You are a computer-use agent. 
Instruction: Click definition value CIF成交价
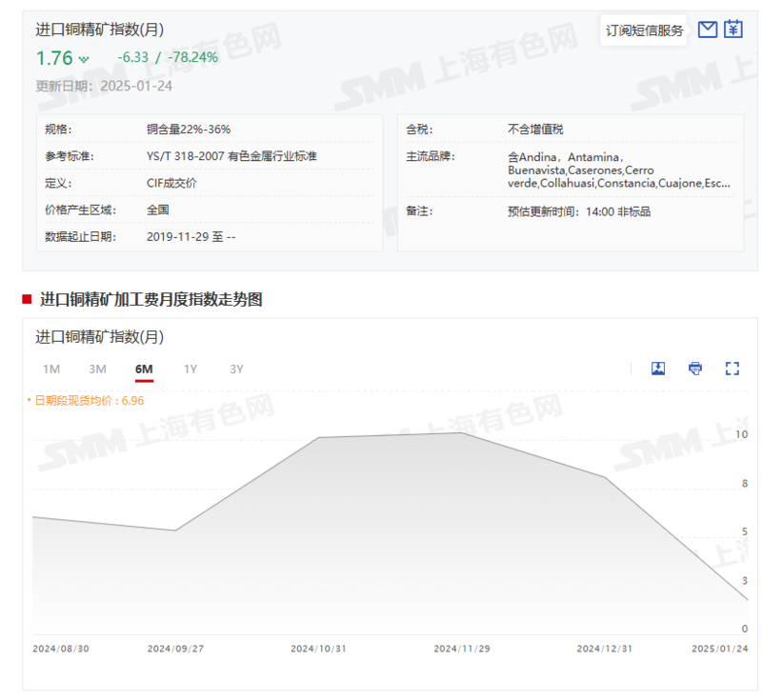pyautogui.click(x=171, y=183)
